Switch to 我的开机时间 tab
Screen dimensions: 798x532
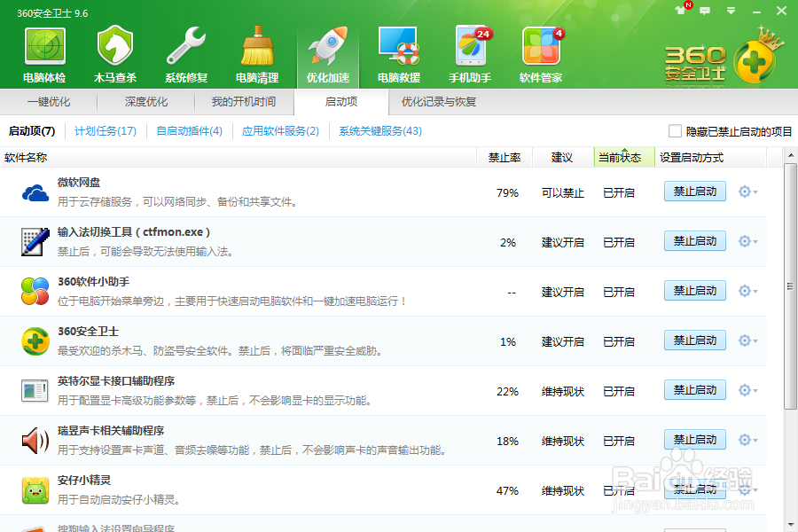pyautogui.click(x=244, y=102)
